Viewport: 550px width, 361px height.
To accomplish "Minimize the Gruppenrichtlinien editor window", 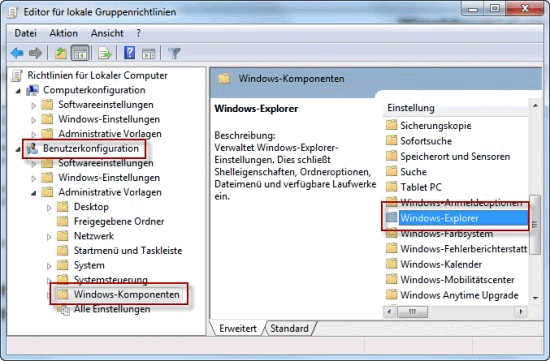I will [x=473, y=8].
